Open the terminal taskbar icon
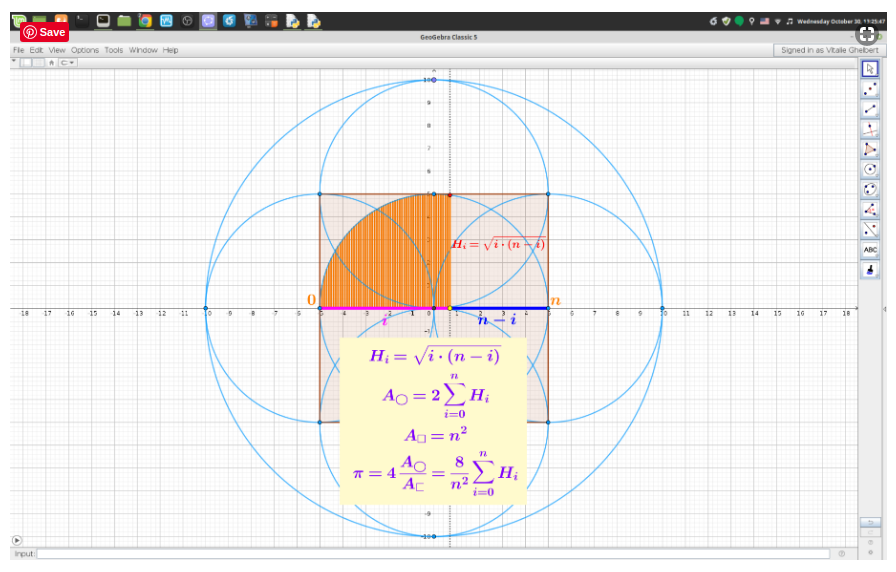Image resolution: width=896 pixels, height=572 pixels. [103, 21]
